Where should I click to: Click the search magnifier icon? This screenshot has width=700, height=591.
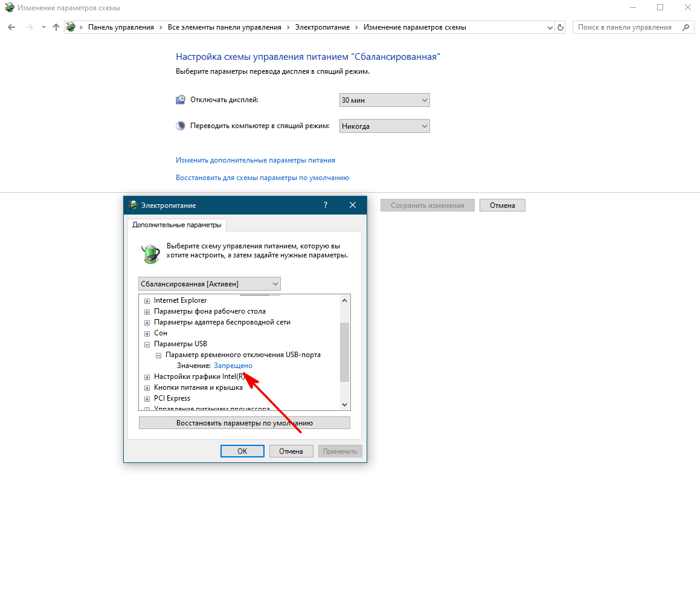click(685, 27)
